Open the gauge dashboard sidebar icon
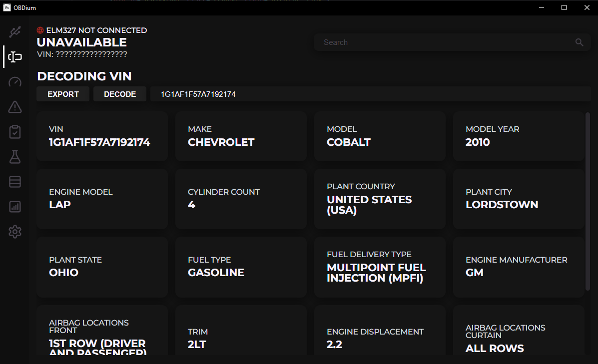598x364 pixels. coord(15,82)
